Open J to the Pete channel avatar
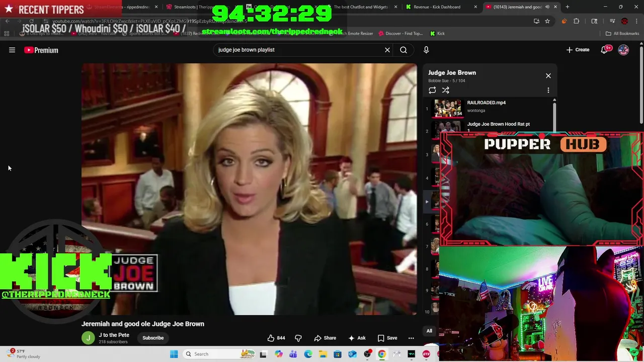This screenshot has width=644, height=362. (x=88, y=338)
